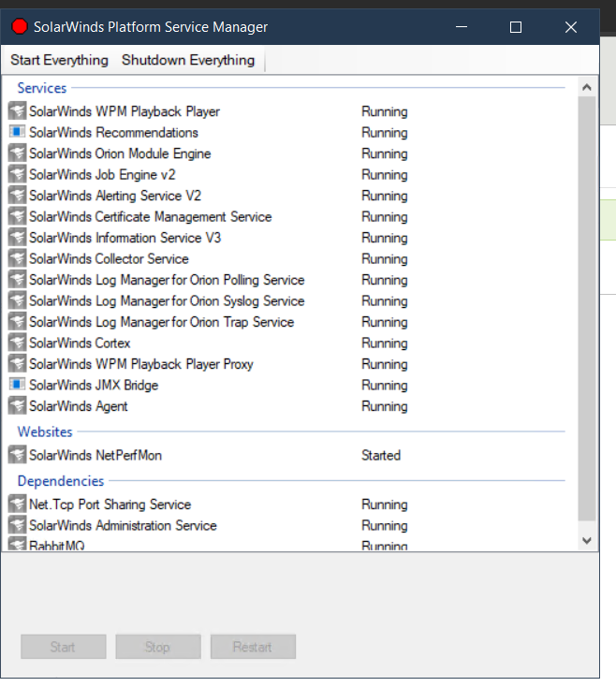Click icon beside SolarWinds Recommendations

17,132
